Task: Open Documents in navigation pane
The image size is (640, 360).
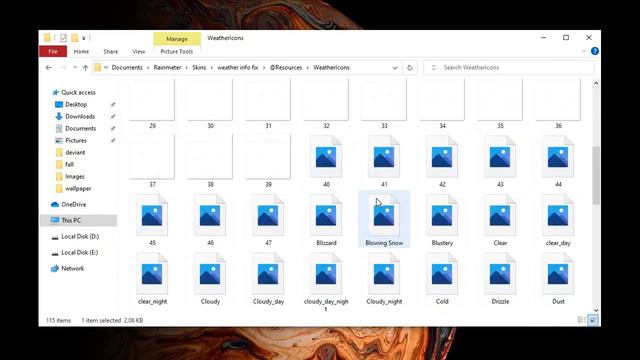Action: point(76,129)
